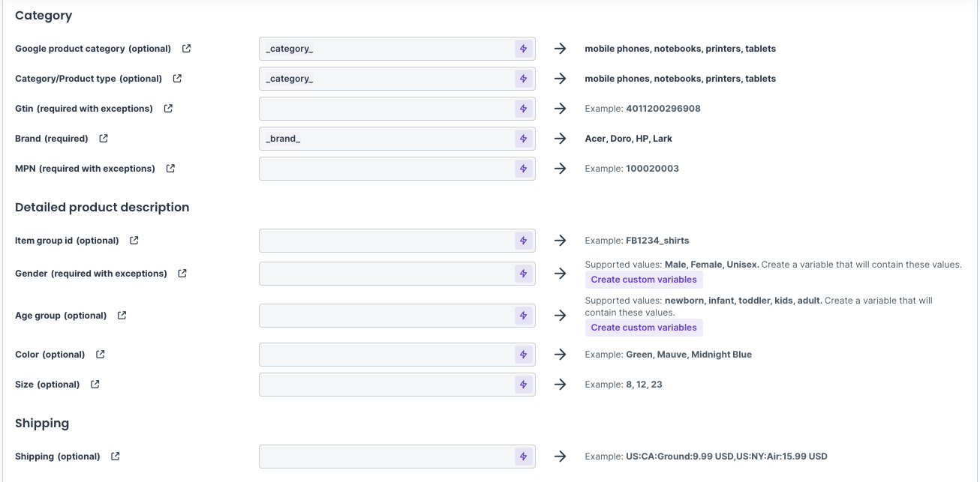The image size is (980, 482).
Task: Click lightning icon in Age group field
Action: [x=523, y=316]
